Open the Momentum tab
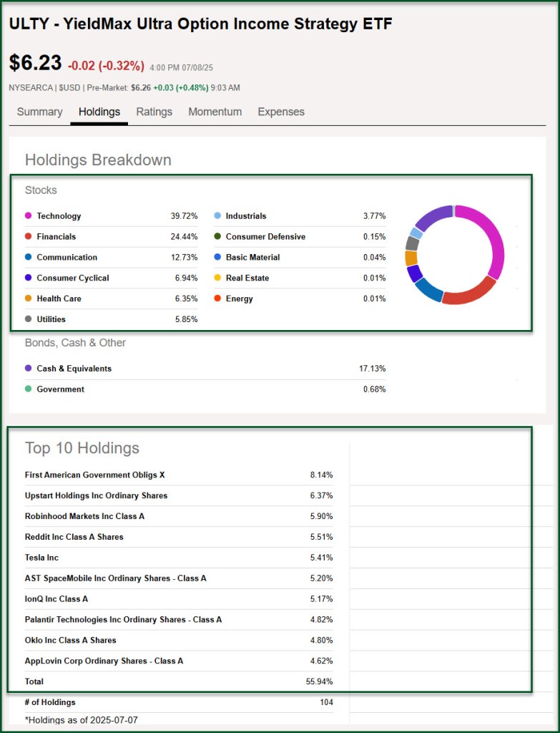 (215, 112)
